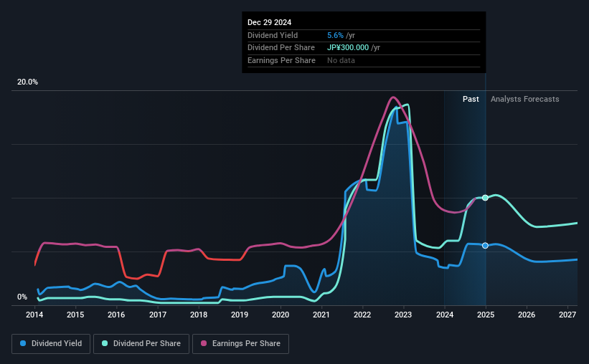
Task: Click the blue Dividend Yield legend dot
Action: click(x=23, y=343)
